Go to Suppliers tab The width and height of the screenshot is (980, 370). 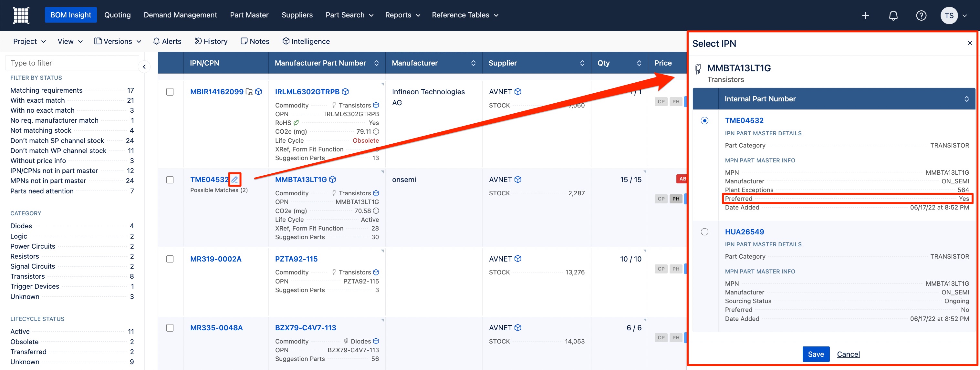click(297, 15)
